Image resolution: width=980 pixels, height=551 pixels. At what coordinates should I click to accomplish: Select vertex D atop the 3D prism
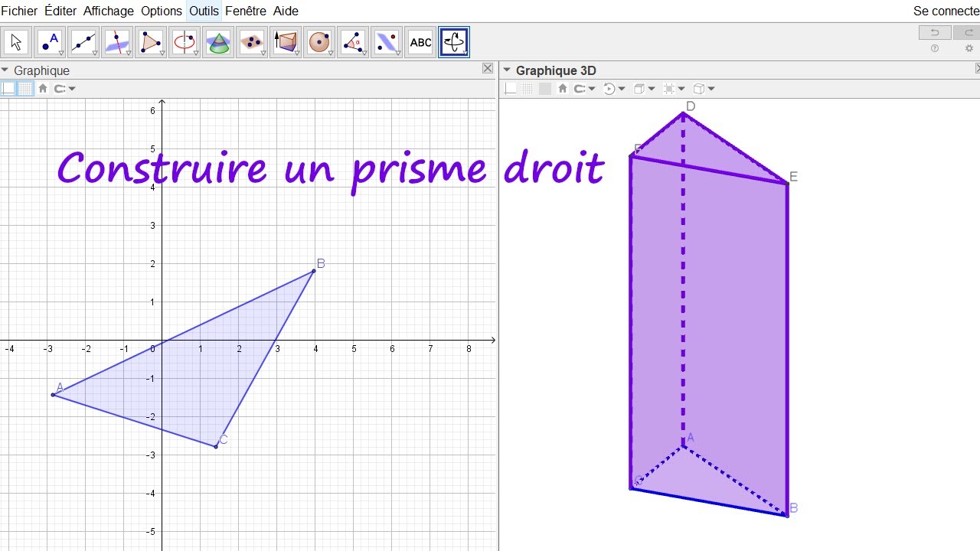pyautogui.click(x=683, y=113)
